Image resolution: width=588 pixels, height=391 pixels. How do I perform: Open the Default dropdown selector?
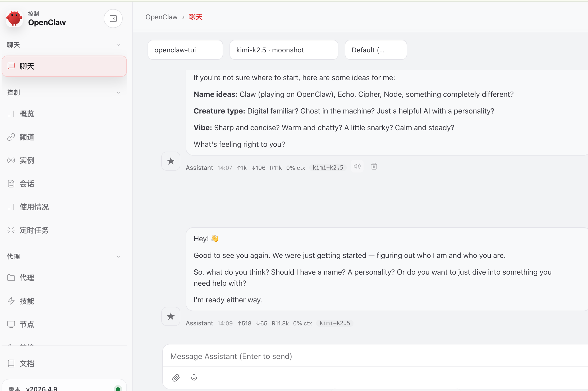[x=375, y=50]
